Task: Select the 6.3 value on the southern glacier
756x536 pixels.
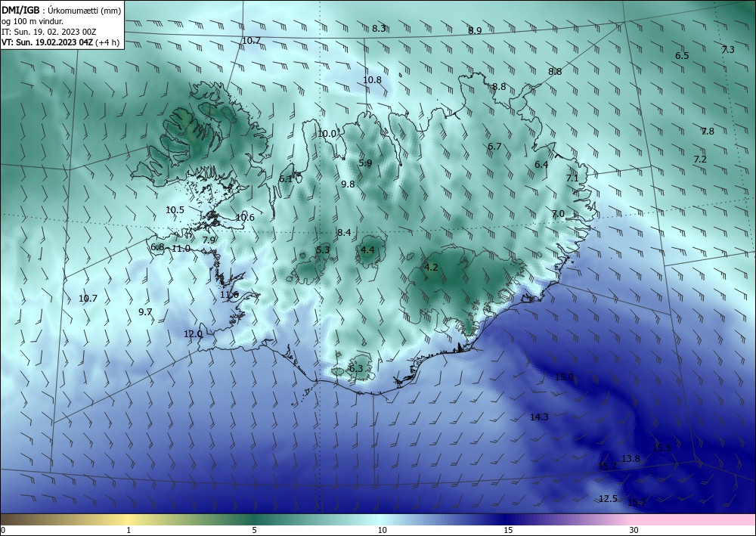Action: (x=355, y=369)
